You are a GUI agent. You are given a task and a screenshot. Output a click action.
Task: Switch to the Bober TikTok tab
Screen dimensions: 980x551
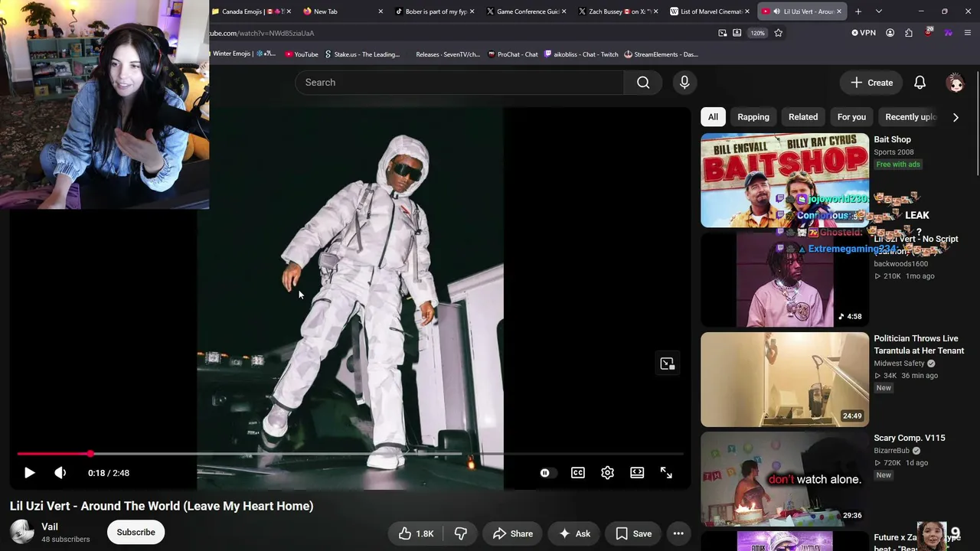click(434, 11)
